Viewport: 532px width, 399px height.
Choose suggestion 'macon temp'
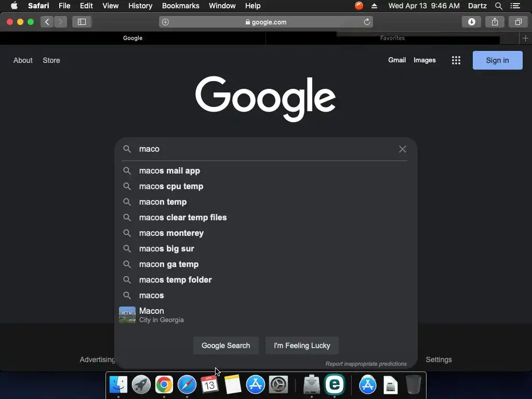(266, 202)
